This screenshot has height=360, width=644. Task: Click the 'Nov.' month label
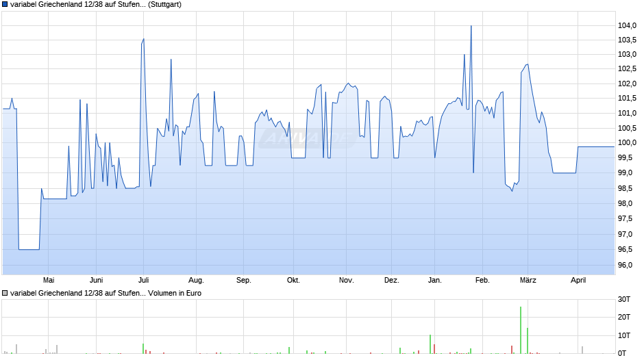pos(346,280)
